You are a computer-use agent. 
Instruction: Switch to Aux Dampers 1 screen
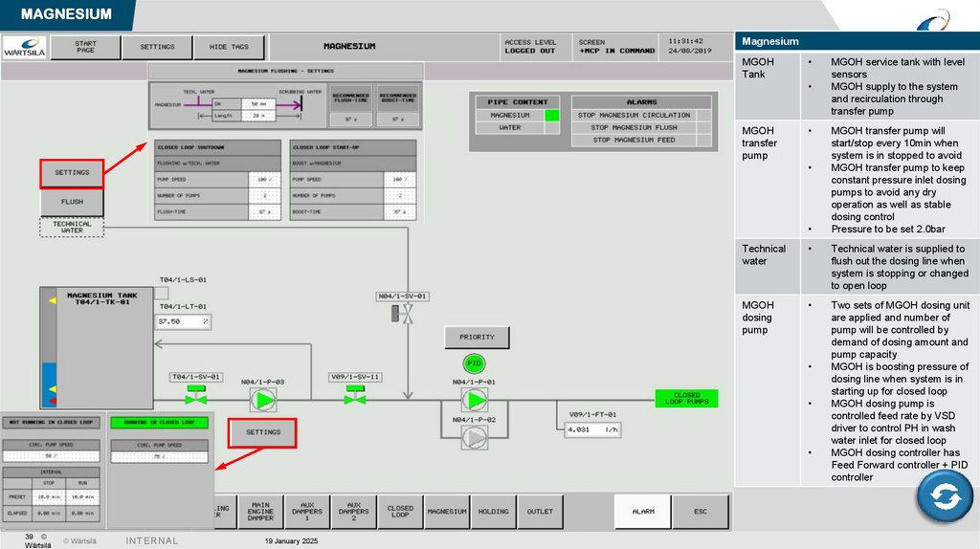[307, 512]
